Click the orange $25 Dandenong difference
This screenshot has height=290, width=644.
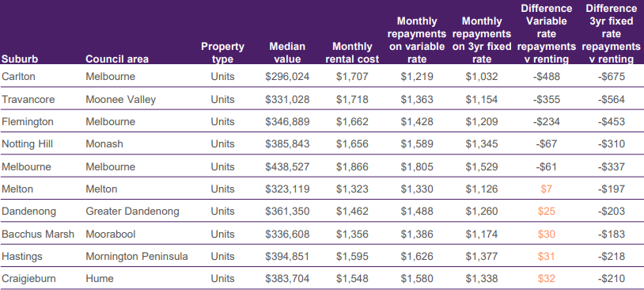pos(546,211)
